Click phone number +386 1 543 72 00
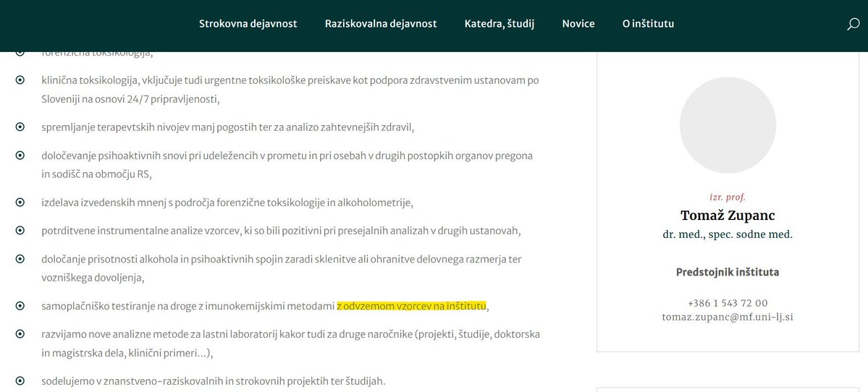The width and height of the screenshot is (868, 392). click(728, 303)
